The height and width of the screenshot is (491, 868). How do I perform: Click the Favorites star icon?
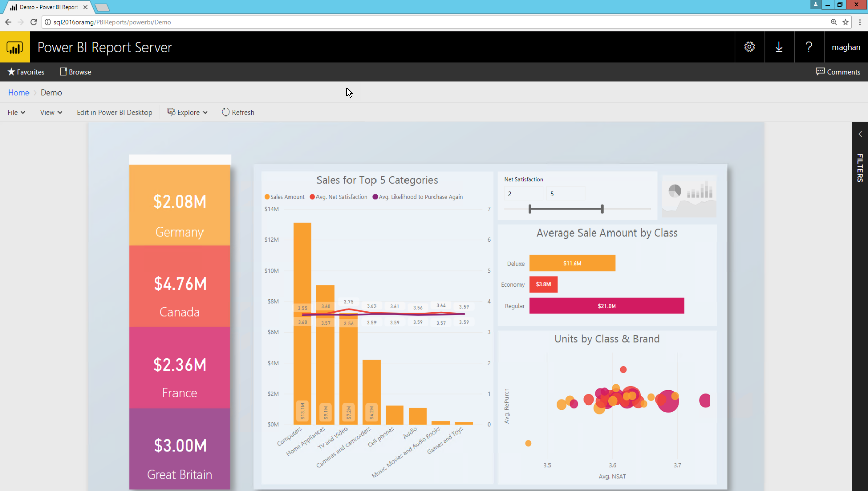(11, 72)
